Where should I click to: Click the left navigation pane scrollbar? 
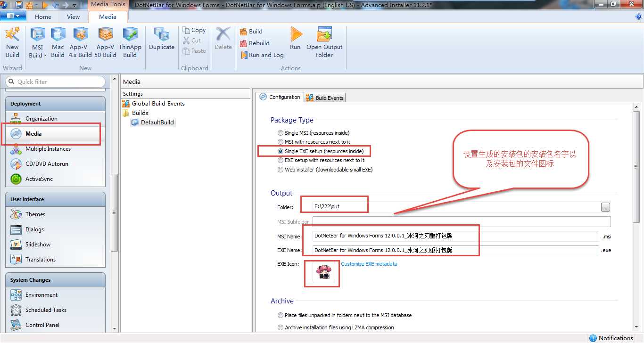pos(114,212)
